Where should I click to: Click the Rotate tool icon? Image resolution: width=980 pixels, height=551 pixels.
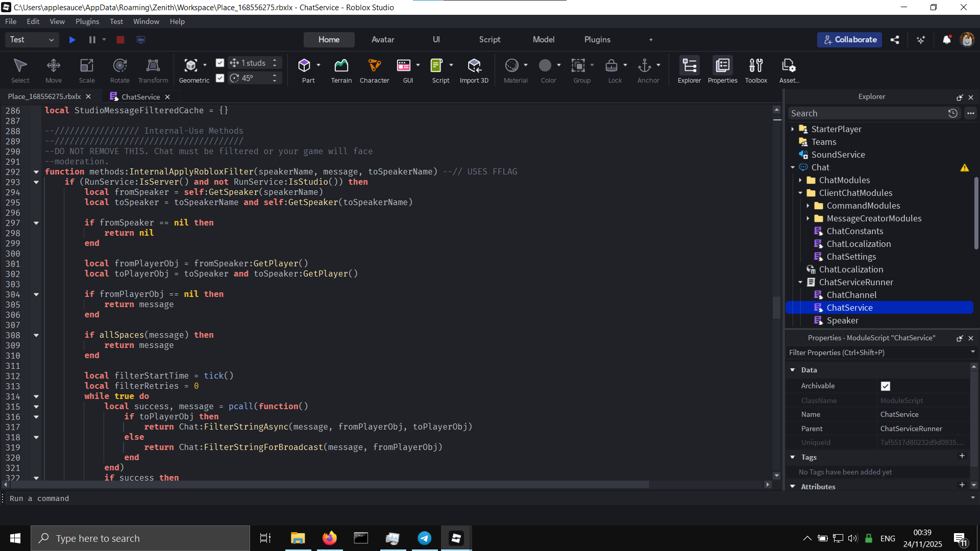[x=120, y=66]
